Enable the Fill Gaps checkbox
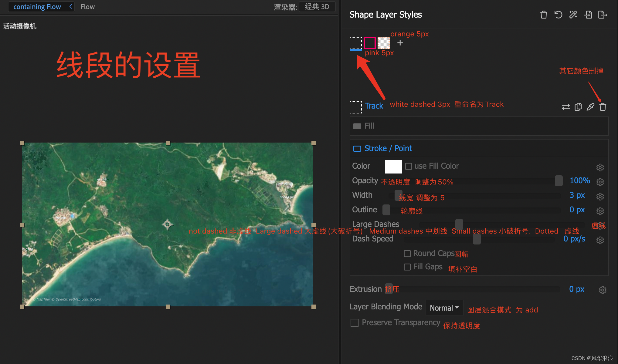The image size is (618, 364). pyautogui.click(x=407, y=267)
